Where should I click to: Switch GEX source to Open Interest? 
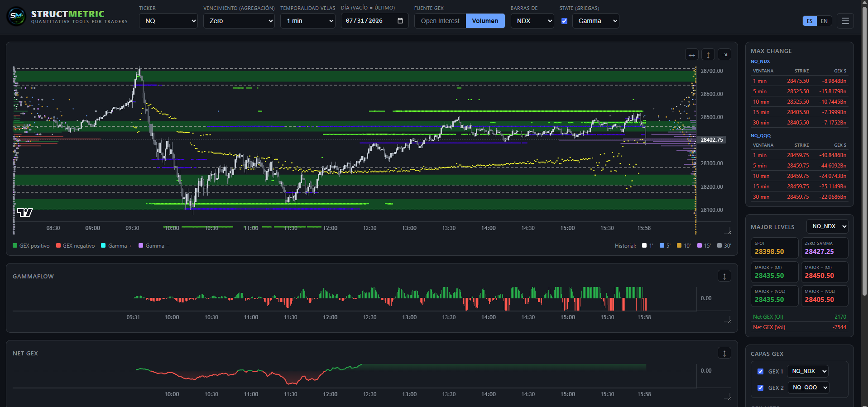click(440, 21)
